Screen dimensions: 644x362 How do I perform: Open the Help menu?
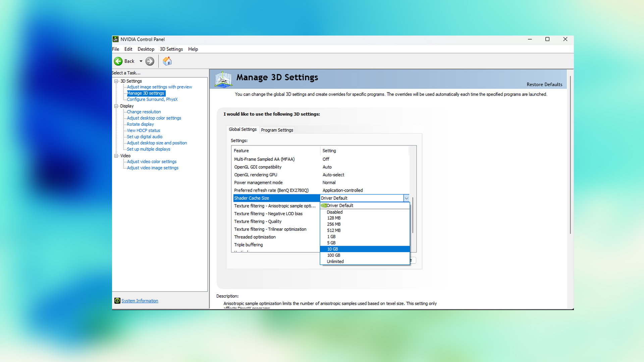[193, 49]
